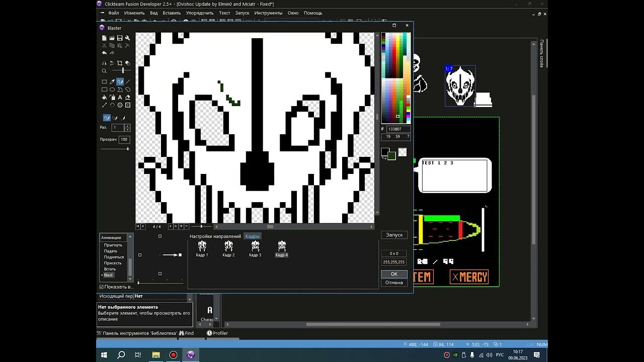Viewport: 644px width, 362px height.
Task: Select the Hot spot circle tool
Action: pos(120,105)
